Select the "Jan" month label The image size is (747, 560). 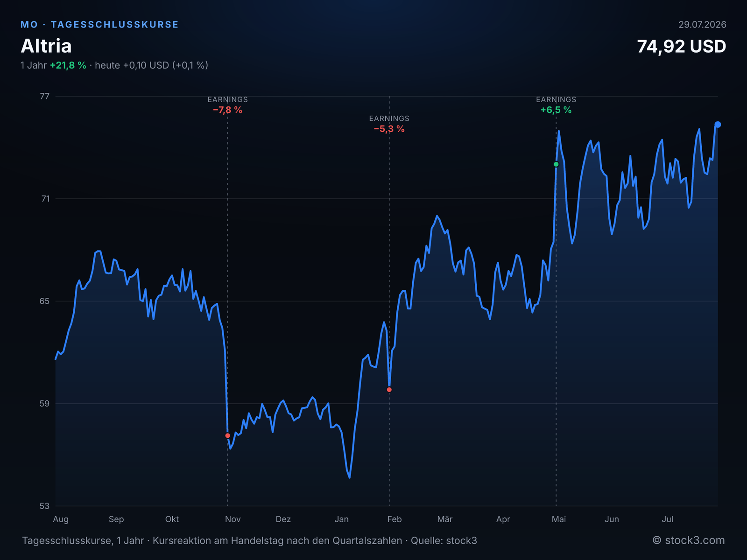pyautogui.click(x=342, y=519)
